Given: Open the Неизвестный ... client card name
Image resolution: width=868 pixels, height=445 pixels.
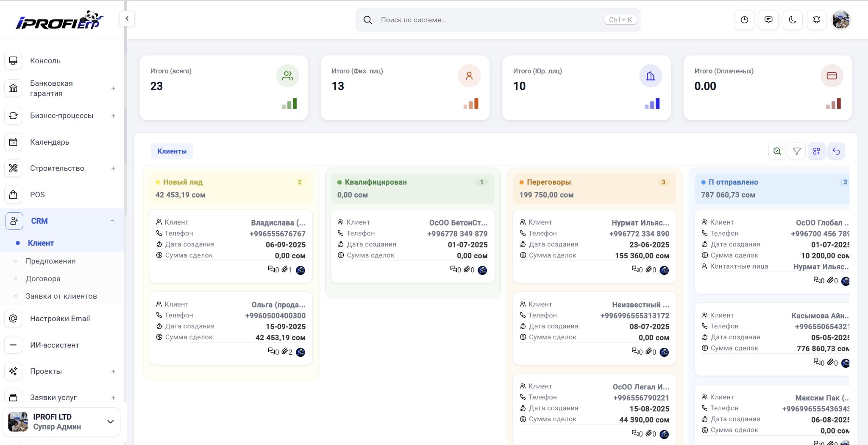Looking at the screenshot, I should [x=641, y=305].
